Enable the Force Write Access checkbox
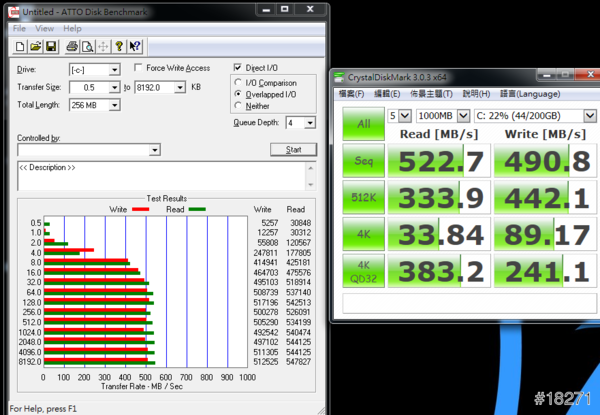Viewport: 600px width, 415px height. [x=139, y=68]
